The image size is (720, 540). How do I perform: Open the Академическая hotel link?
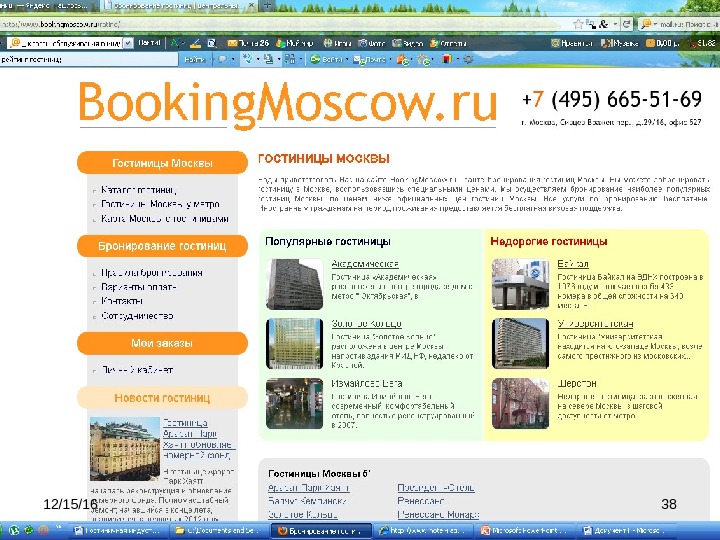click(365, 264)
